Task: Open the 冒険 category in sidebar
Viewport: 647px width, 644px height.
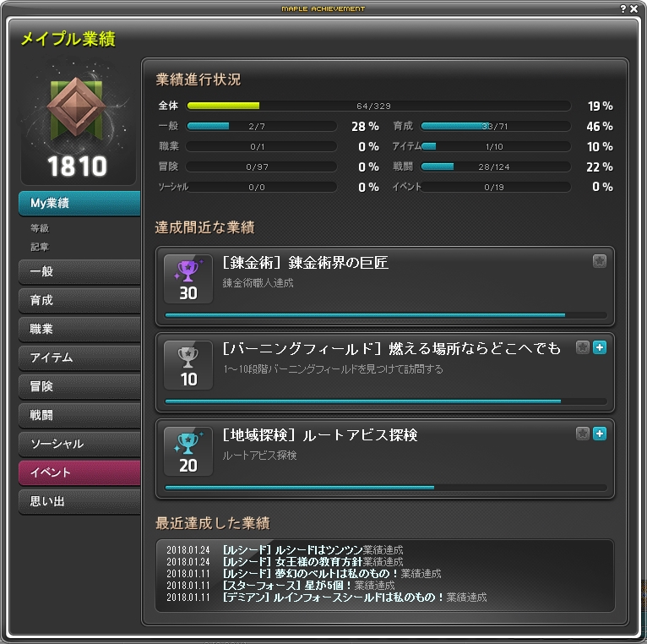Action: pos(79,386)
